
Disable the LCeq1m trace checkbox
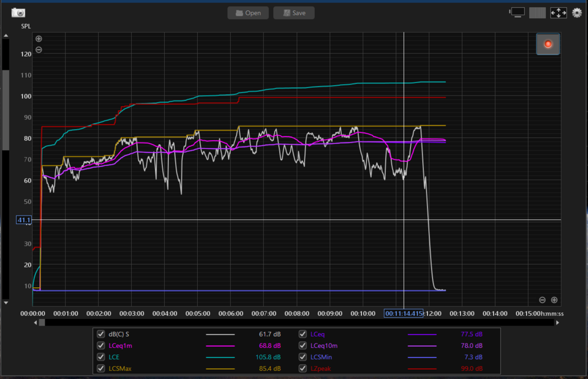point(100,346)
